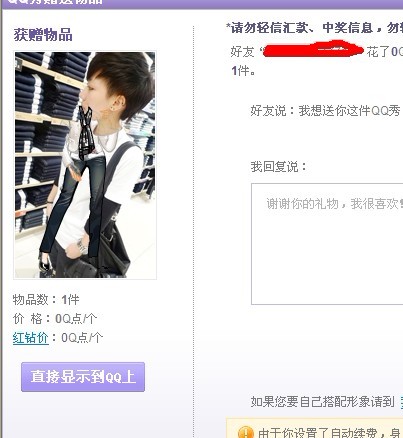
Task: Click the 我回复说 label
Action: coord(279,166)
